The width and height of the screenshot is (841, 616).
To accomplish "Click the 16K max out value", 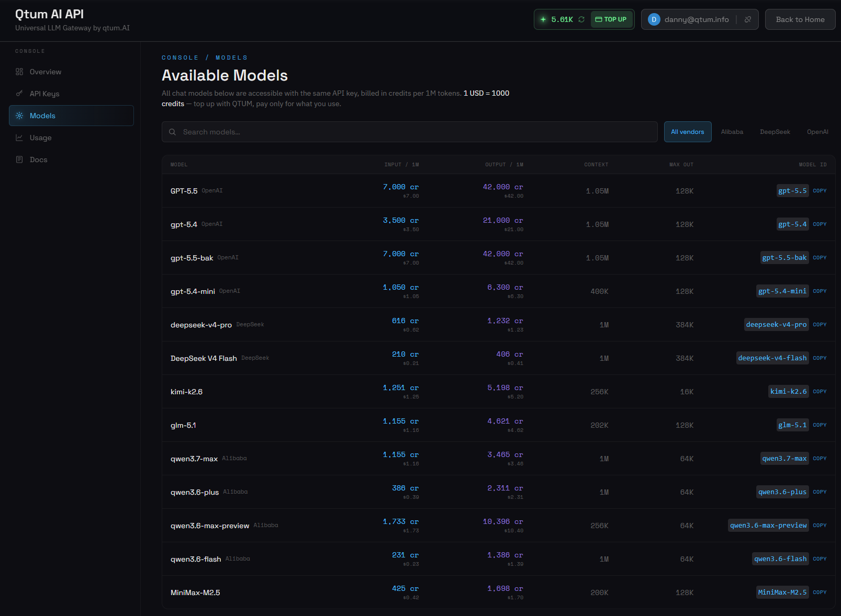I will pos(687,392).
